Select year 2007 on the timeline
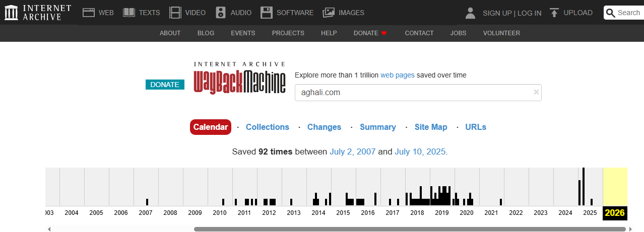Viewport: 644px width, 232px height. pyautogui.click(x=146, y=212)
